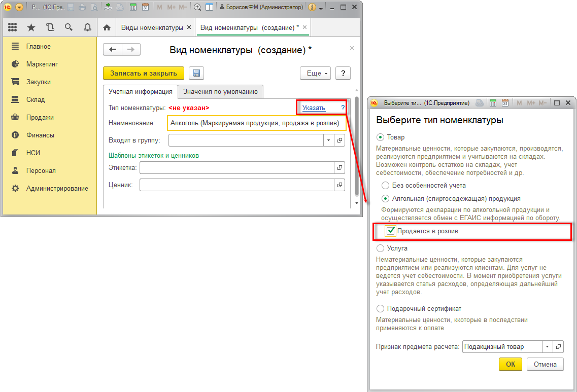Click OK in type selection dialog
Viewport: 577px width, 392px height.
point(511,364)
